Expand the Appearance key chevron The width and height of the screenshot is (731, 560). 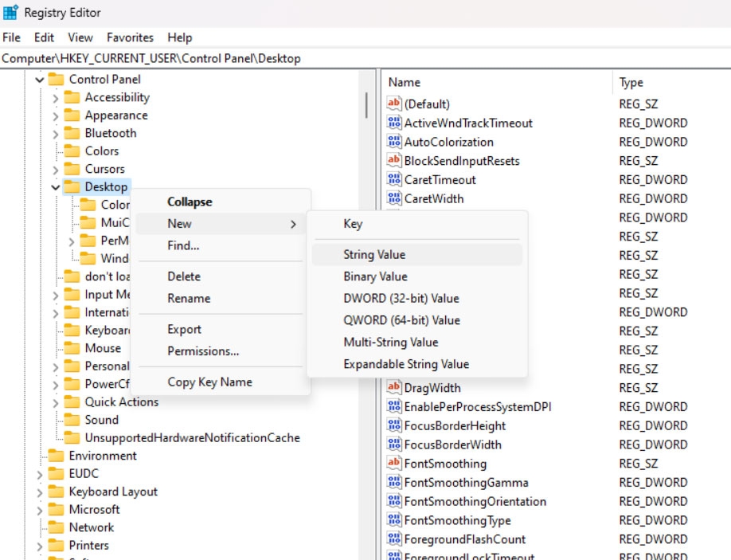click(56, 116)
